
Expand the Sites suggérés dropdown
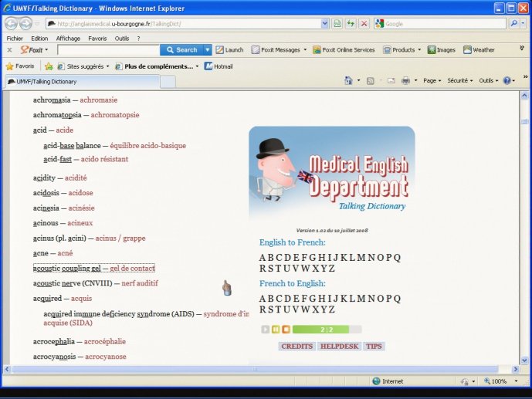coord(108,66)
